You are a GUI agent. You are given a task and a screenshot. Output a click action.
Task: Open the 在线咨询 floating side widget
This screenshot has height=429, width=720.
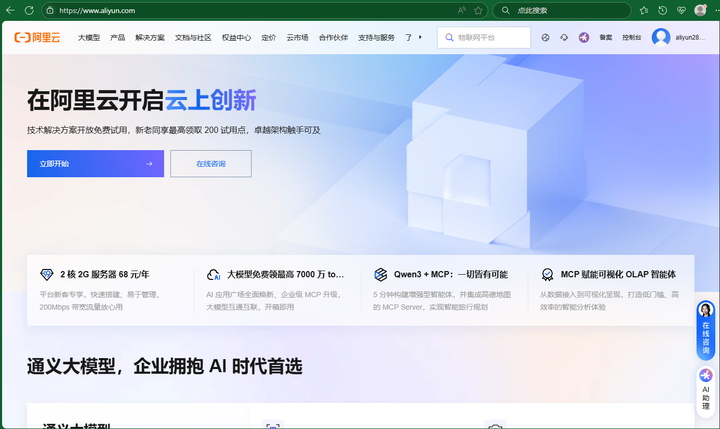(706, 330)
